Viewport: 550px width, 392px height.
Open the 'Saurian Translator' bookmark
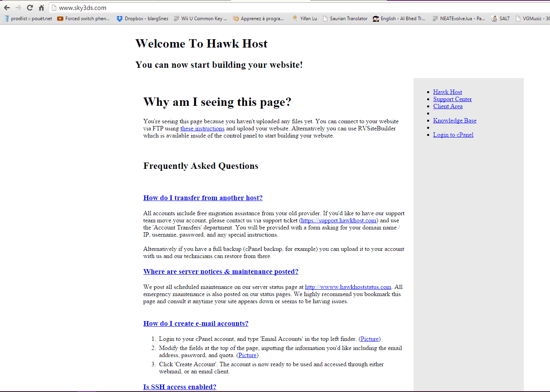(x=345, y=19)
